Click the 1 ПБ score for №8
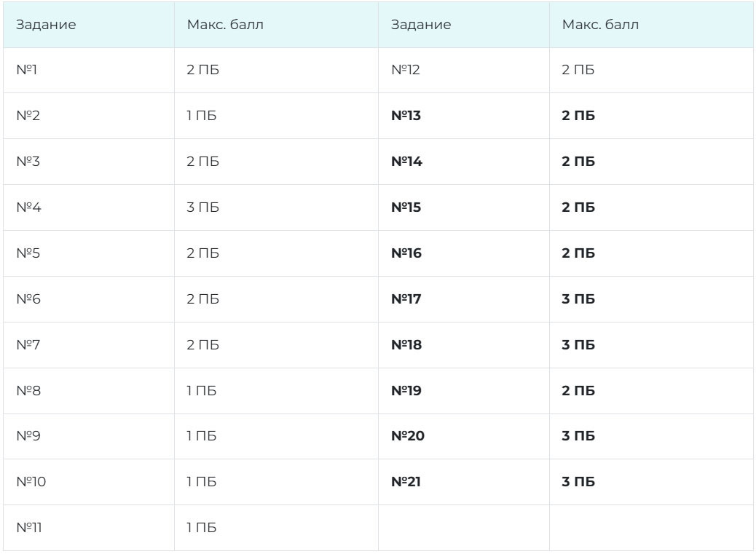 point(202,391)
